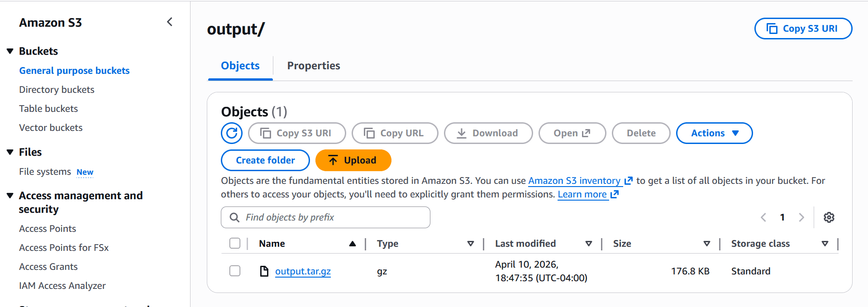
Task: Refresh the objects list
Action: click(232, 133)
